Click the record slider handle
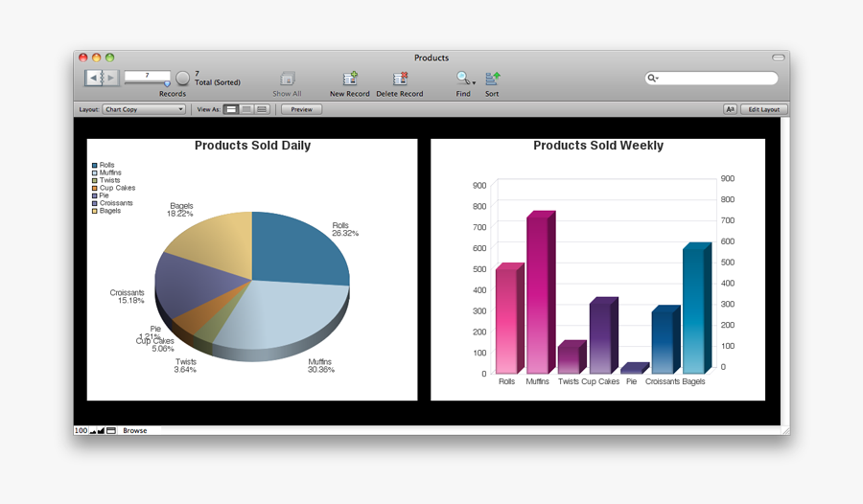The image size is (863, 504). click(x=167, y=83)
